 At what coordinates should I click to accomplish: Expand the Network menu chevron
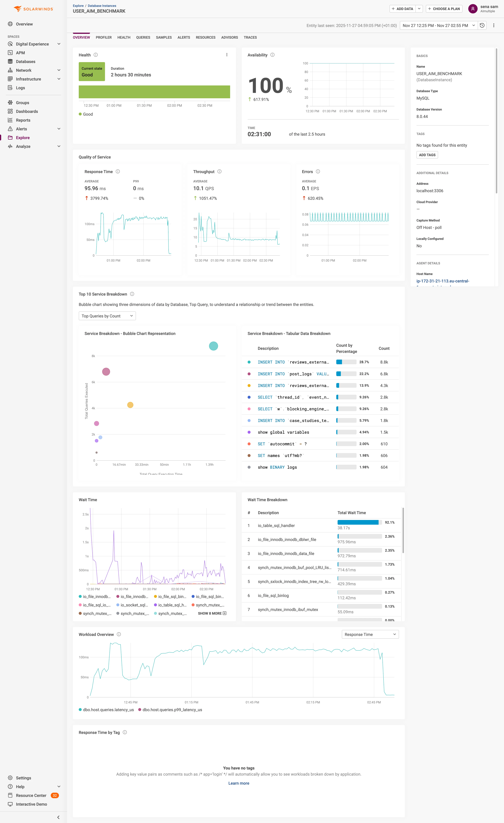click(x=59, y=70)
